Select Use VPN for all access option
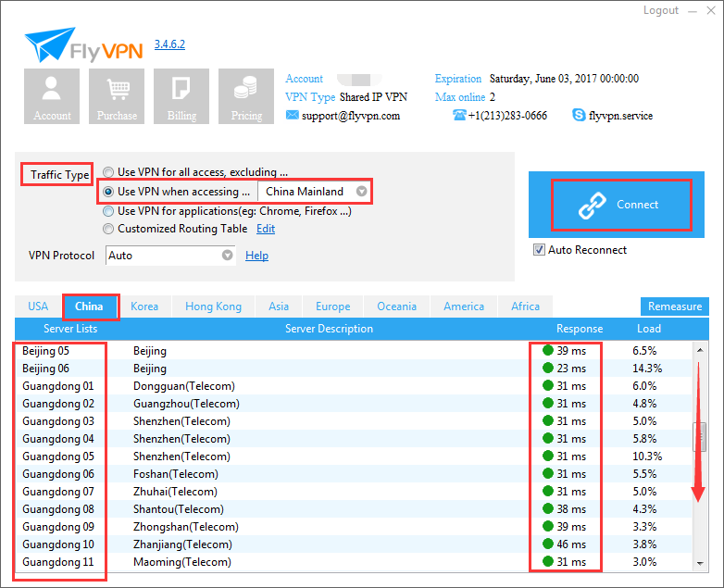The width and height of the screenshot is (724, 588). click(x=108, y=172)
